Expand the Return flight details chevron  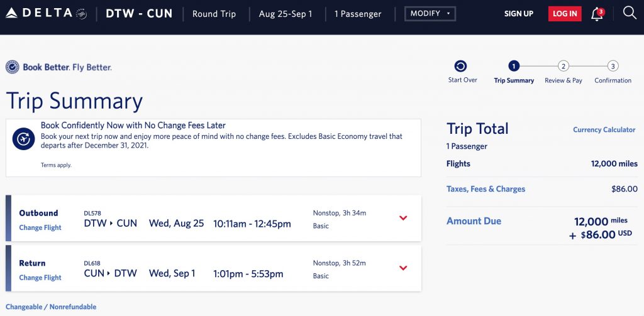(403, 268)
